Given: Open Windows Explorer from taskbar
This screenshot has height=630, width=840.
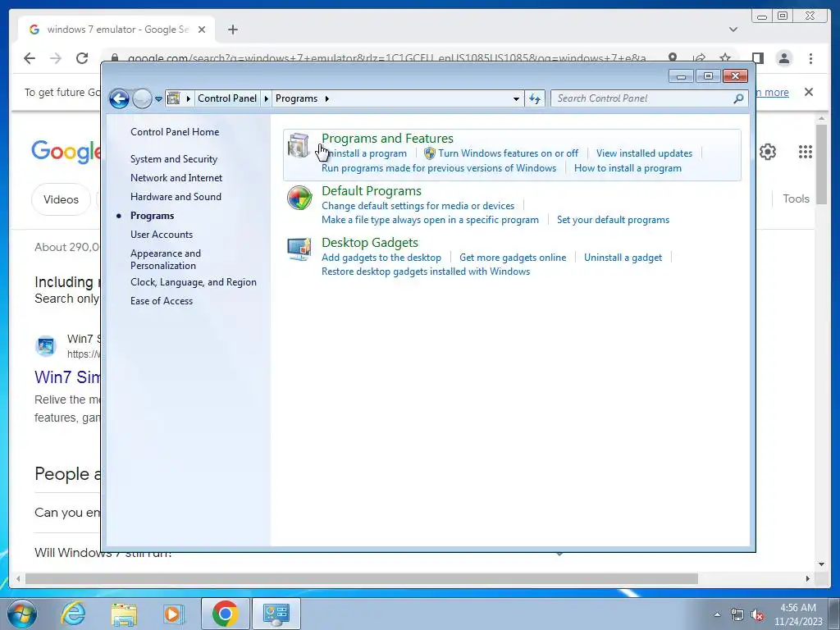Looking at the screenshot, I should point(124,614).
